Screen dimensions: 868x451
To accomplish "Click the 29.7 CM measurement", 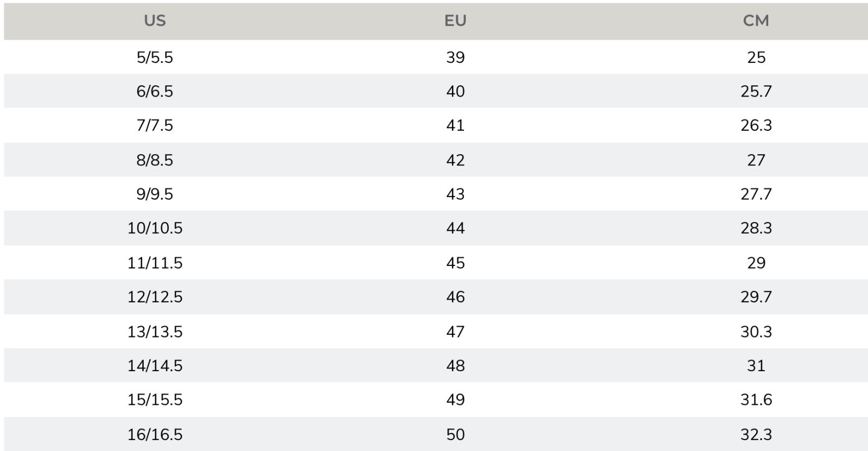I will pyautogui.click(x=756, y=297).
